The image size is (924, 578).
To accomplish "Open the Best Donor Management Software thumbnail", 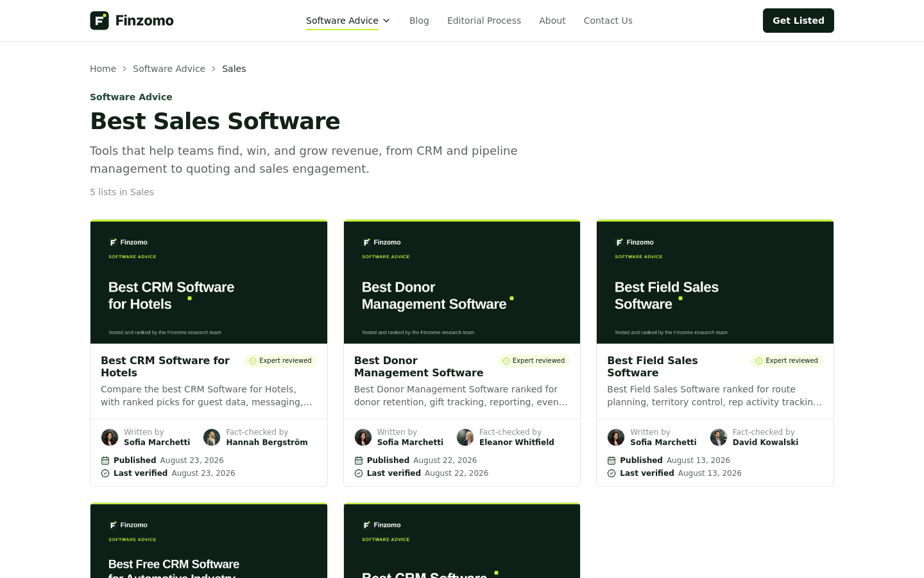I will point(462,282).
